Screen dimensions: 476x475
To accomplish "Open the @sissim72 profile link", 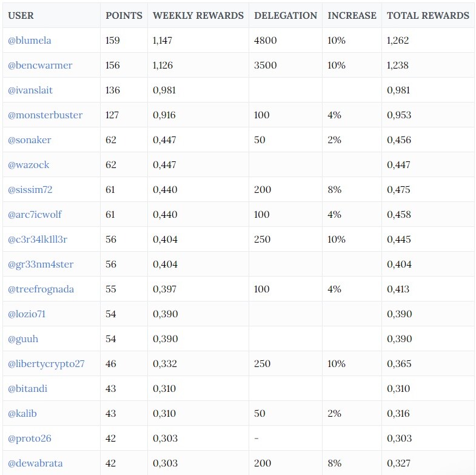I will point(30,190).
